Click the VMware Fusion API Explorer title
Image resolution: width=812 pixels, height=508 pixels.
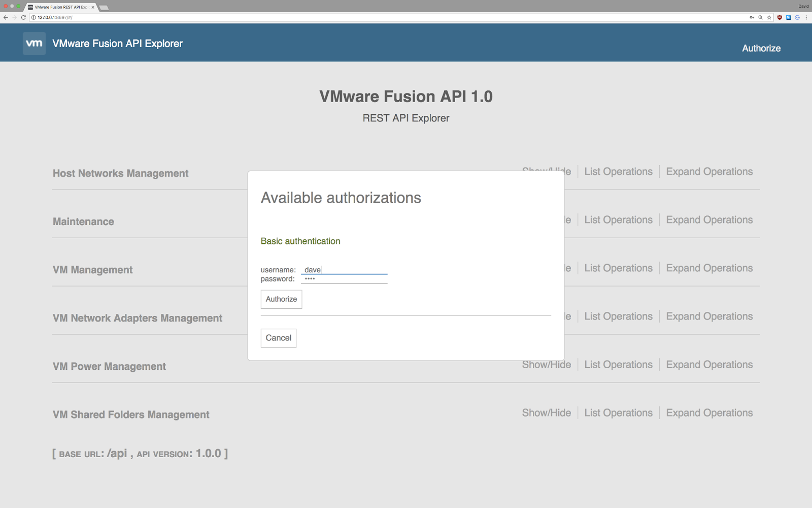(x=117, y=44)
